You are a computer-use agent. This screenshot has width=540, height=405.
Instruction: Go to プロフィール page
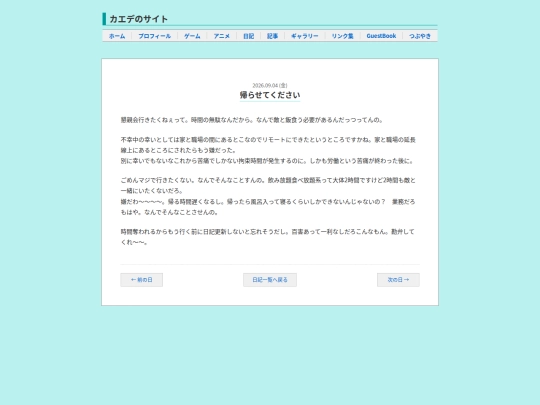(154, 36)
